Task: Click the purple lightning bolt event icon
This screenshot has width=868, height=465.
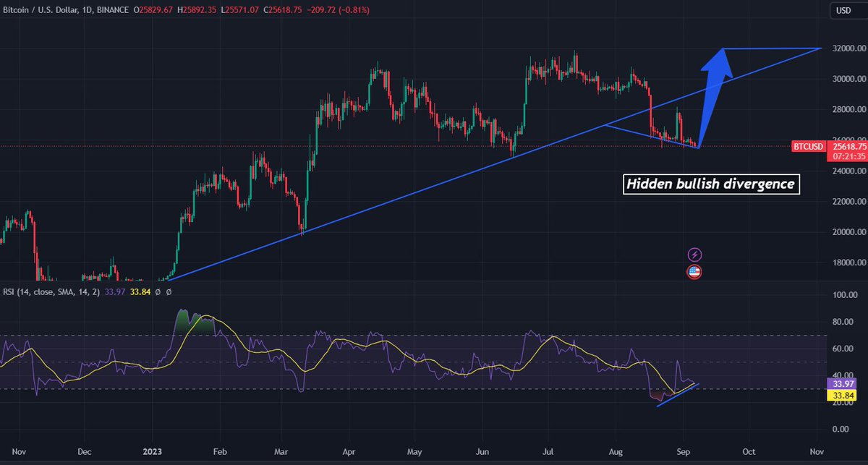Action: [x=694, y=255]
